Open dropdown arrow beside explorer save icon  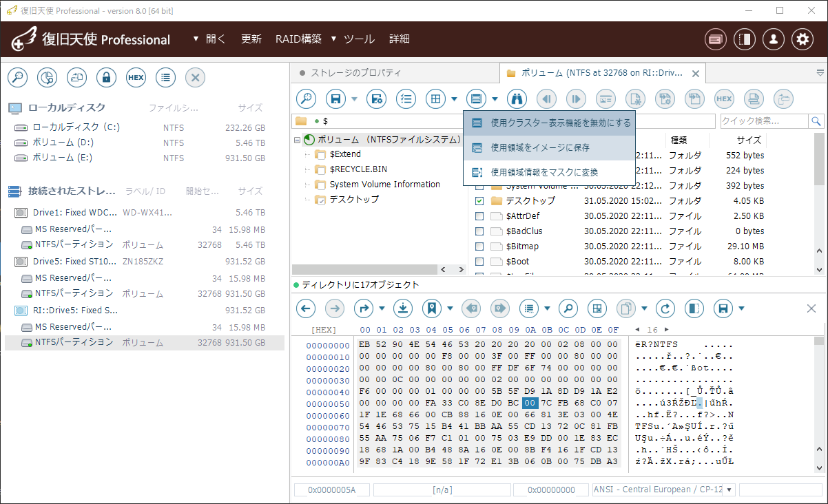click(355, 99)
